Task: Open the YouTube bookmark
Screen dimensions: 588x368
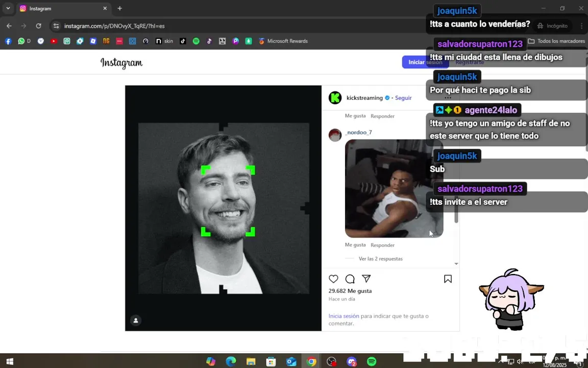Action: pyautogui.click(x=54, y=41)
